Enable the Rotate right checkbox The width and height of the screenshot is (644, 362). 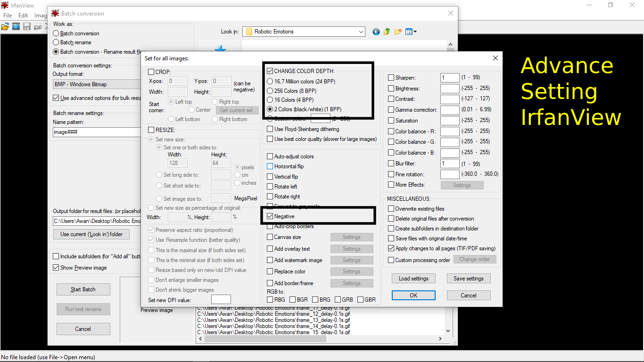pyautogui.click(x=270, y=197)
